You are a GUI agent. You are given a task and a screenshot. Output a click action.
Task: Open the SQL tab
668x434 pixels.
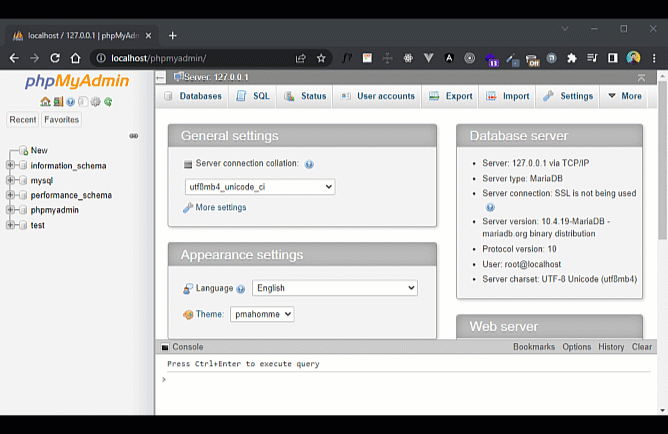[x=253, y=96]
